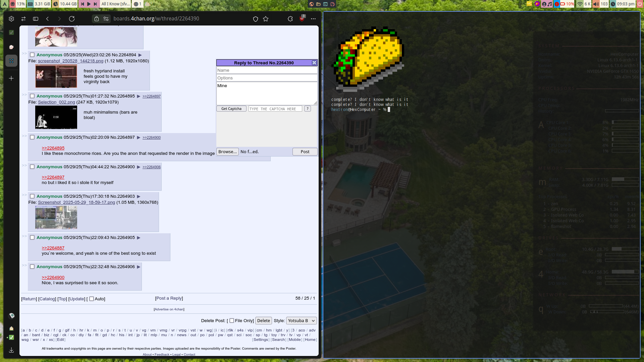
Task: Close the Reply to Thread quick reply box
Action: [x=314, y=63]
